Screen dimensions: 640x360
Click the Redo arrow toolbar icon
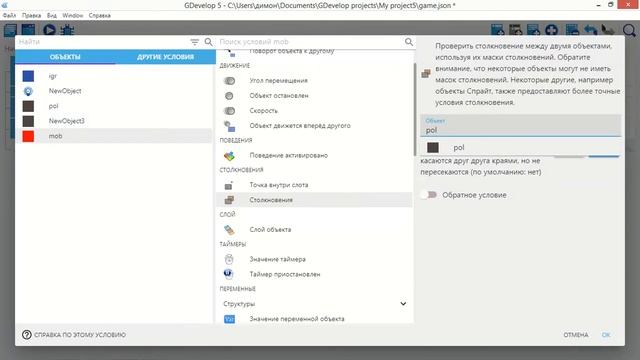click(x=608, y=30)
